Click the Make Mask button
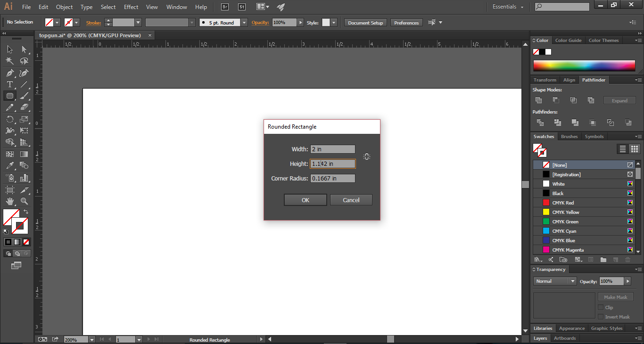644x344 pixels. click(616, 297)
